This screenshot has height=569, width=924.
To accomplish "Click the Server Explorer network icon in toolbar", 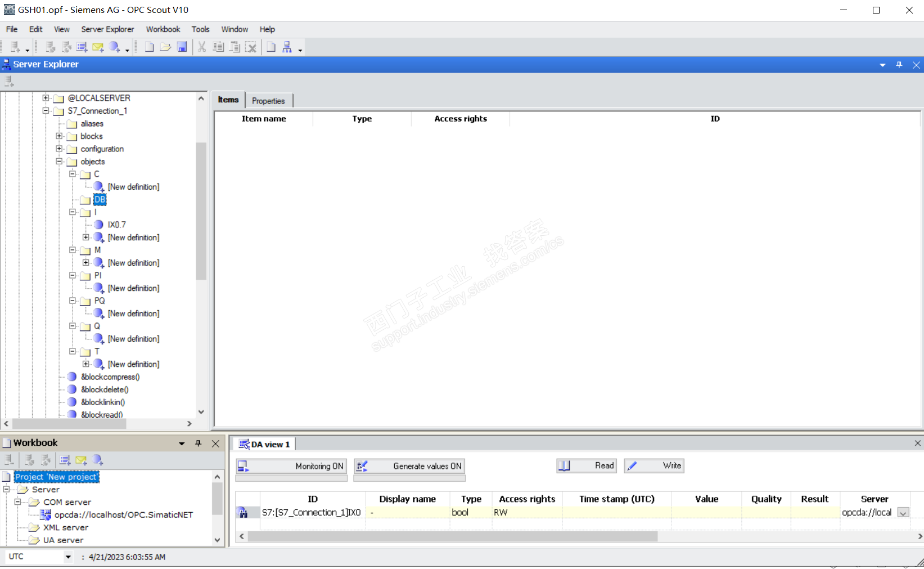I will click(287, 47).
